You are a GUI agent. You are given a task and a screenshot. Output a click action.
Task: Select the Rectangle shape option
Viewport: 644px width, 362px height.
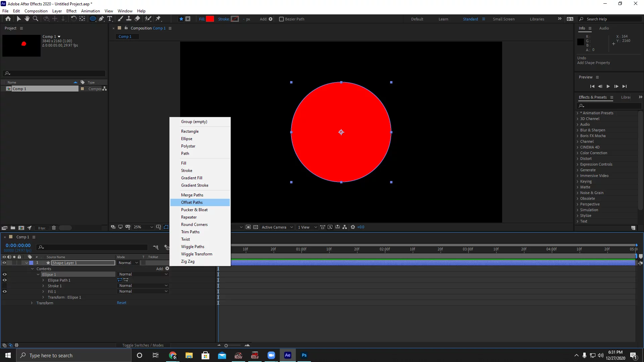(x=190, y=131)
